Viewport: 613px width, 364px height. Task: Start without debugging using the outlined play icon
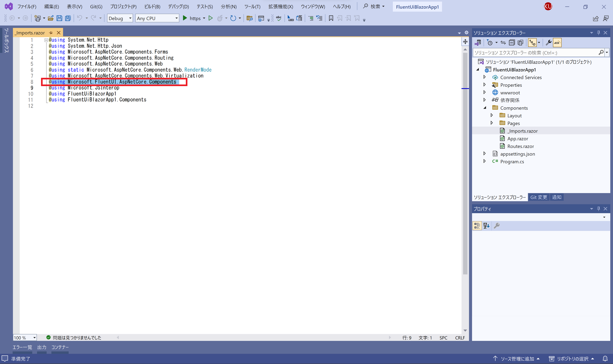tap(210, 18)
